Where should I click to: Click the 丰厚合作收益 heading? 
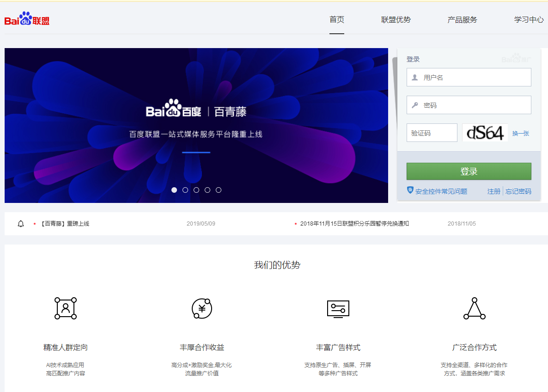[x=202, y=348]
